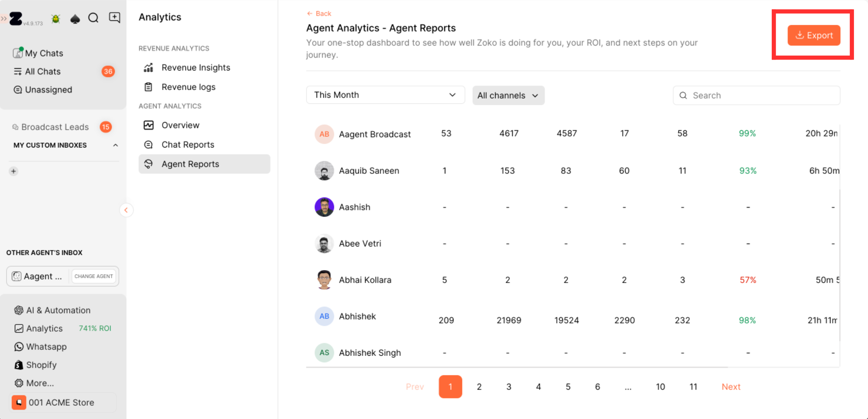
Task: Open the 001 ACME Store account switcher
Action: (x=61, y=402)
